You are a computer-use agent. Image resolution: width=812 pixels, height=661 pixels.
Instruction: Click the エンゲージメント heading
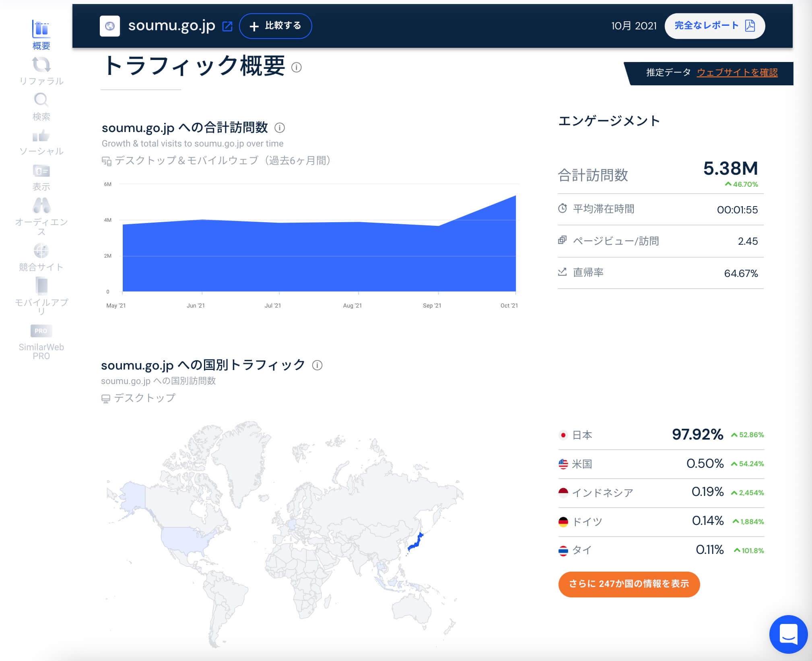(609, 121)
